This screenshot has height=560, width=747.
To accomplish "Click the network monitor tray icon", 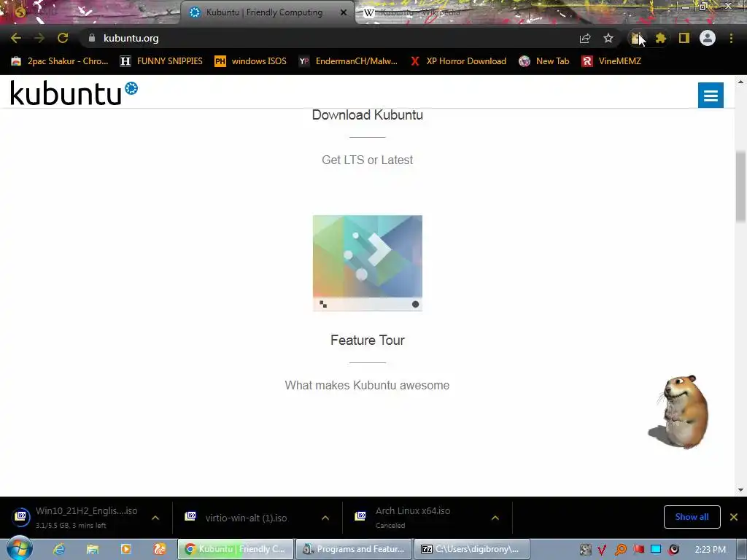I will pyautogui.click(x=656, y=550).
